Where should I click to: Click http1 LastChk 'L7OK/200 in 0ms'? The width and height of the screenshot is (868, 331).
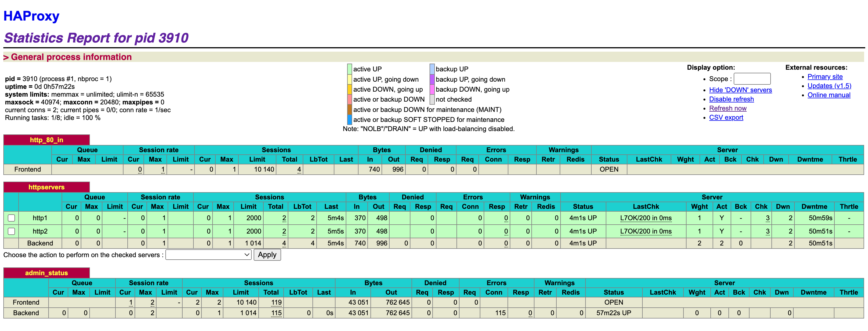click(646, 218)
